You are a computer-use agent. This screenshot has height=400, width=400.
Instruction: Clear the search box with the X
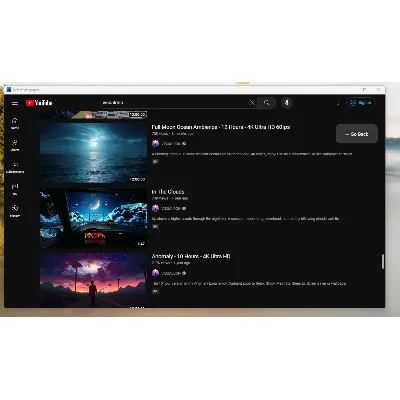pyautogui.click(x=252, y=103)
